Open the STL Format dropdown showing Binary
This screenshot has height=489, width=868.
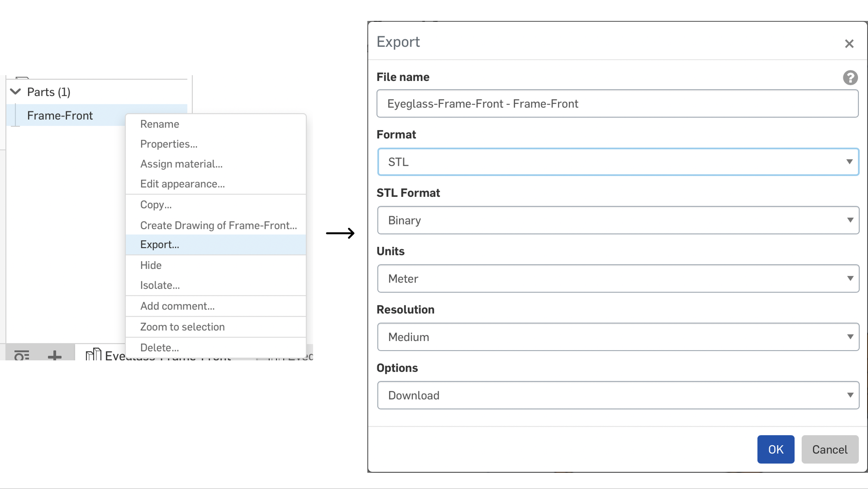tap(618, 220)
